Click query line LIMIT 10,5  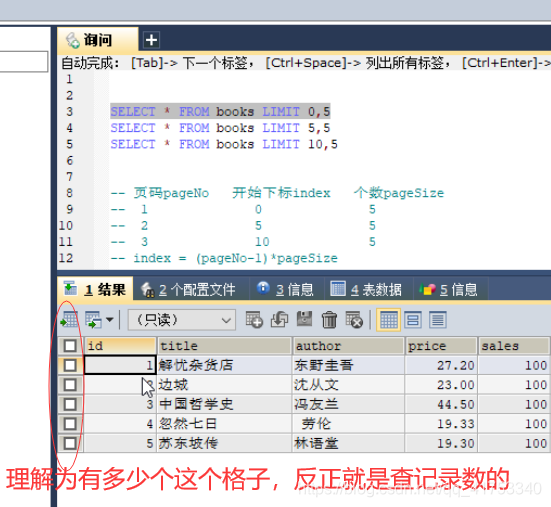224,144
